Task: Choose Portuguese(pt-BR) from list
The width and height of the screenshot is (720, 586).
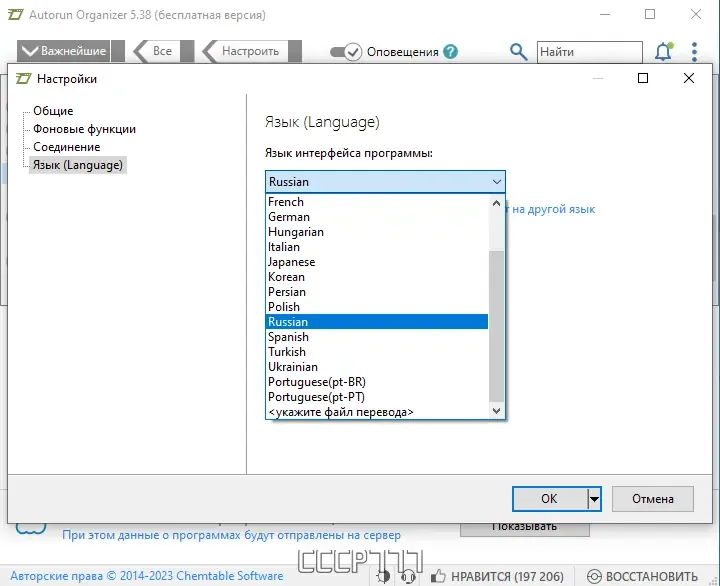Action: [377, 382]
